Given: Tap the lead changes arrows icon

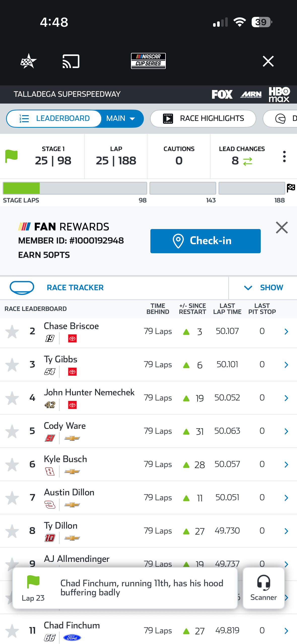Looking at the screenshot, I should [x=248, y=161].
